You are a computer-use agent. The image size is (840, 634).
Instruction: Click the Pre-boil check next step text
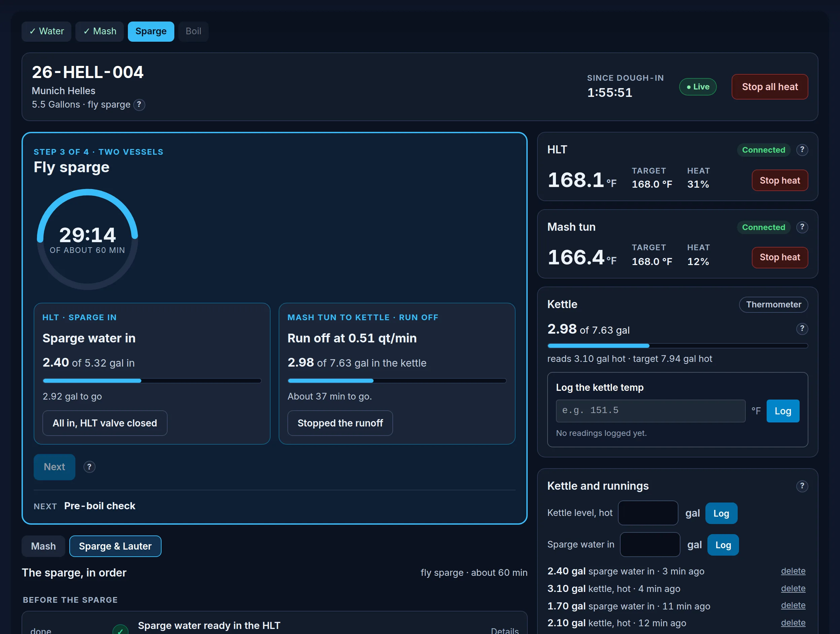[100, 507]
